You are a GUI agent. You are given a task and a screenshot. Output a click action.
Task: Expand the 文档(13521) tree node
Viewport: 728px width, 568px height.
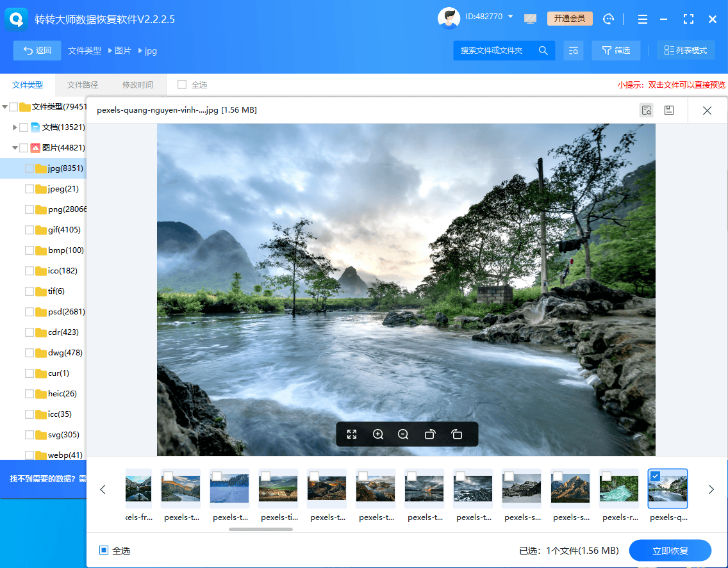(15, 127)
